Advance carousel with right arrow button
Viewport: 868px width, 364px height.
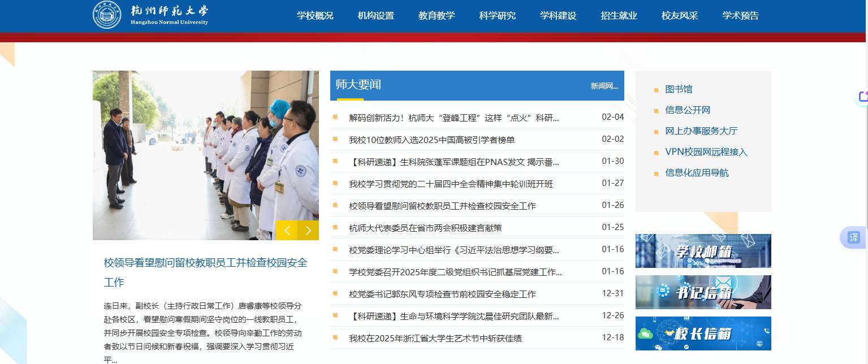click(x=308, y=230)
